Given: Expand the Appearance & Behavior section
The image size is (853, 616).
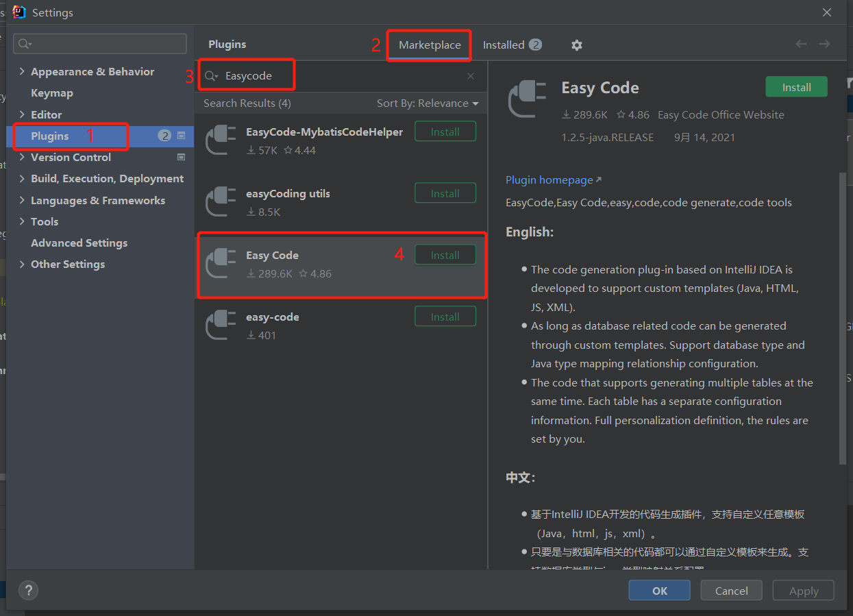Looking at the screenshot, I should point(23,71).
